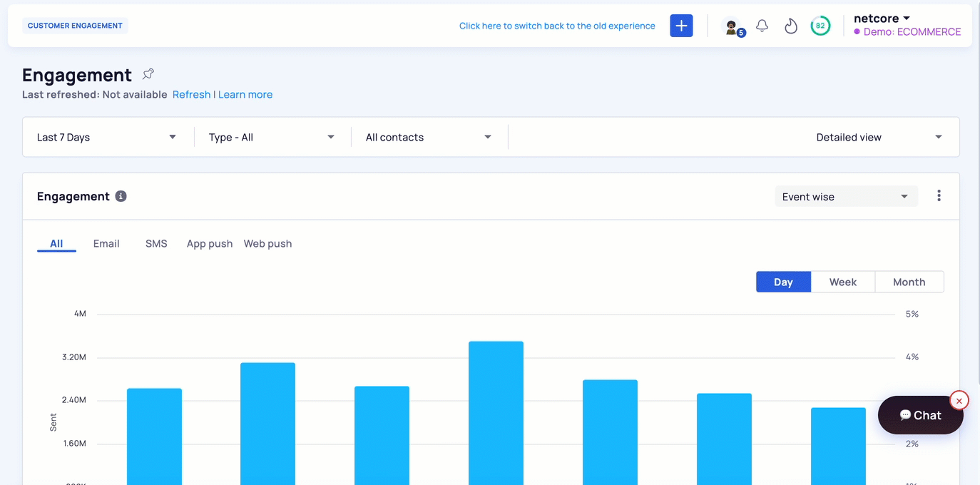This screenshot has width=980, height=485.
Task: Open the score ring showing 82
Action: coord(820,26)
